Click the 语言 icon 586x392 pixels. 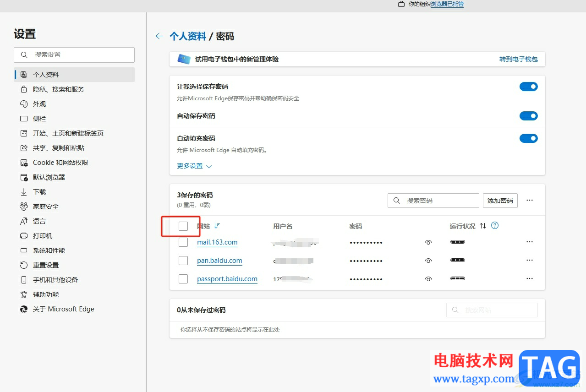click(x=24, y=221)
